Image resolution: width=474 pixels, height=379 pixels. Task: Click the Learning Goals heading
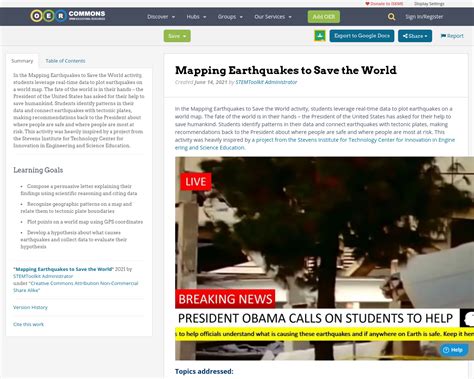coord(38,170)
